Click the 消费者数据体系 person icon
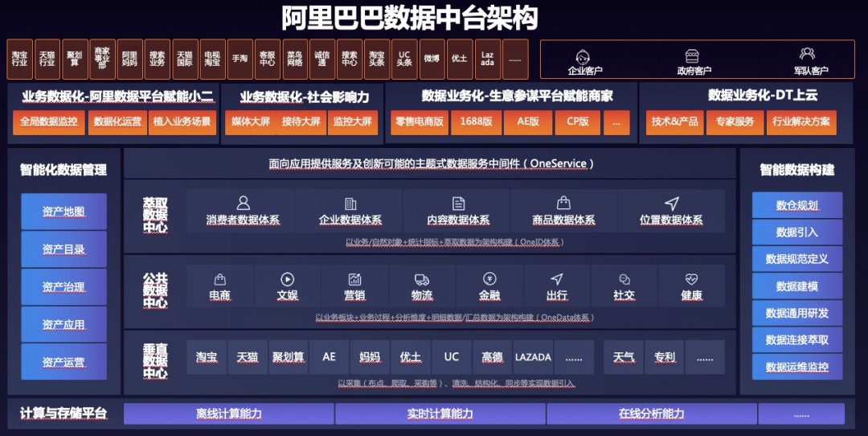Image resolution: width=868 pixels, height=436 pixels. 243,204
